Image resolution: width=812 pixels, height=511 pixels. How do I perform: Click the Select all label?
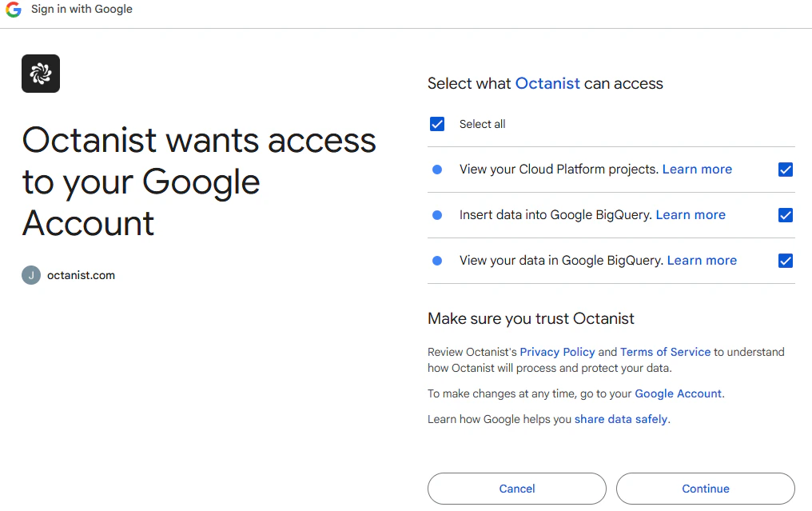[482, 124]
